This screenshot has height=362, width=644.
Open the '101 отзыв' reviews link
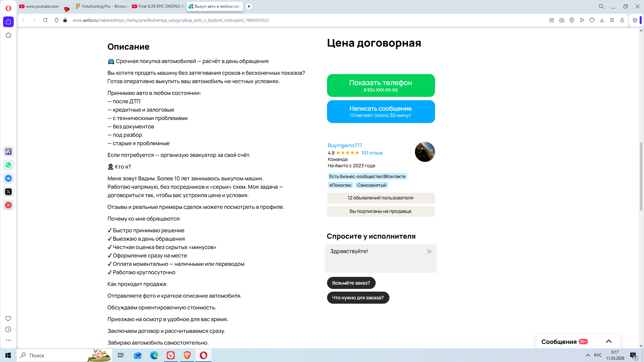click(372, 153)
